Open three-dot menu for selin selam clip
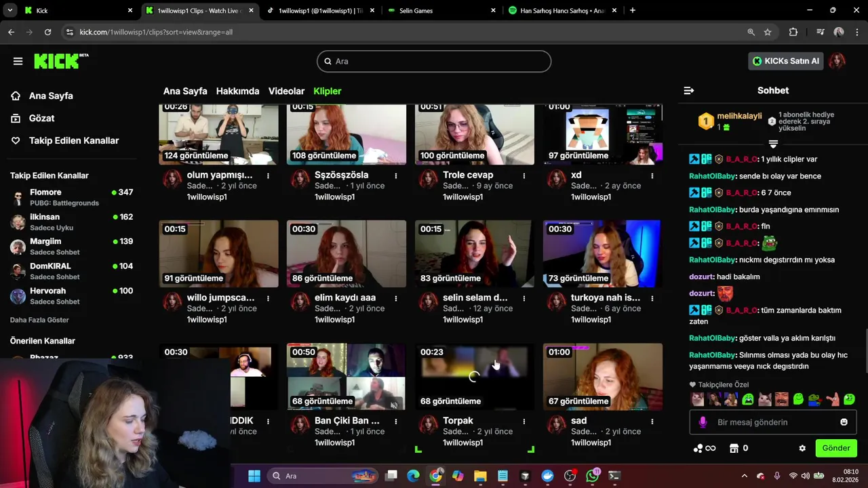The height and width of the screenshot is (488, 868). pyautogui.click(x=524, y=298)
